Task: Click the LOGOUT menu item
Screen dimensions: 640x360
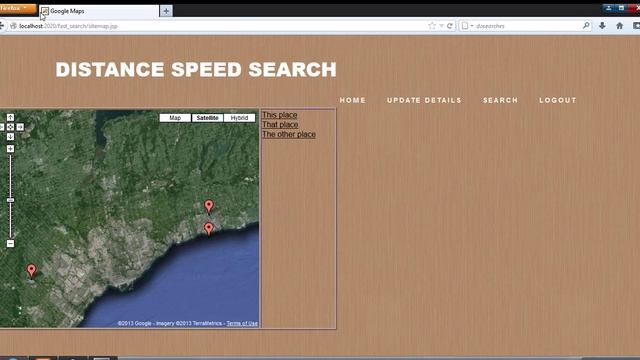Action: tap(558, 100)
